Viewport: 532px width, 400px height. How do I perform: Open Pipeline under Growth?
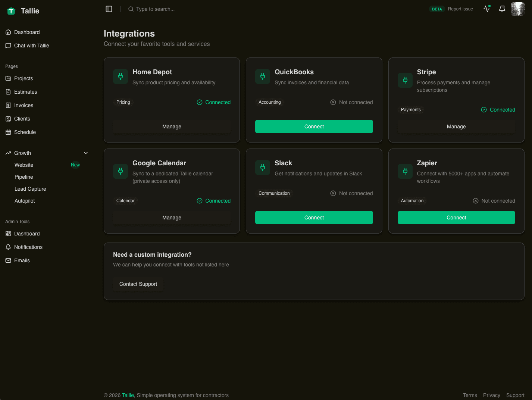(x=24, y=177)
